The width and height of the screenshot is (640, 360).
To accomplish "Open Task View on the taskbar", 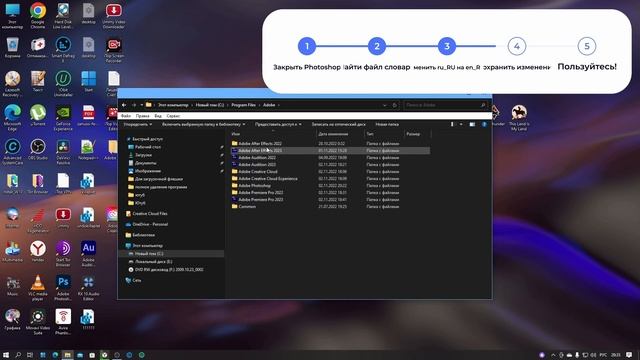I will pyautogui.click(x=29, y=355).
